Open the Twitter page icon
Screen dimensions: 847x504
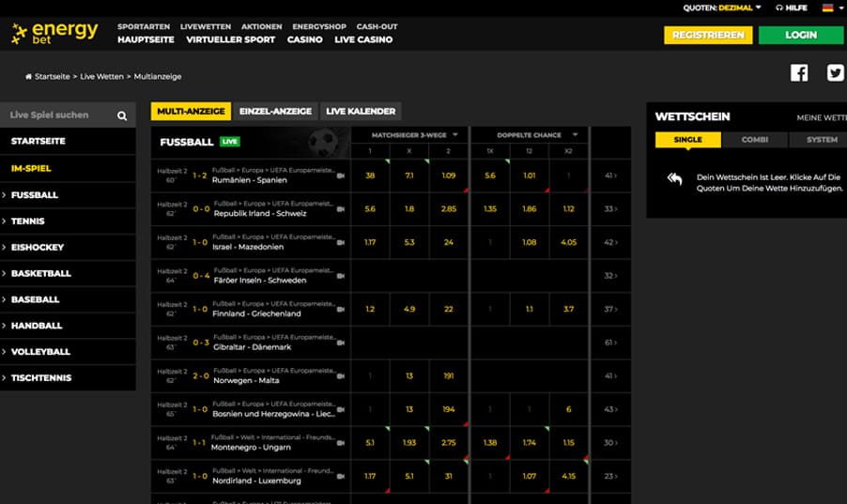tap(835, 73)
